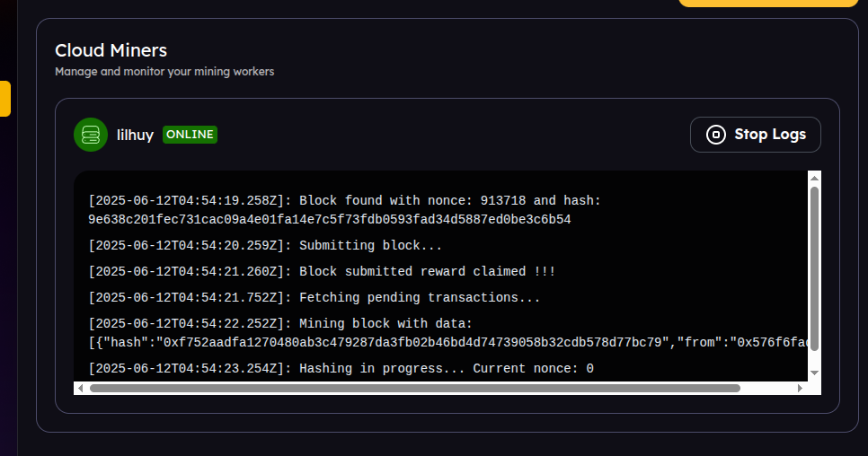Click the Cloud Miners heading

coord(111,50)
